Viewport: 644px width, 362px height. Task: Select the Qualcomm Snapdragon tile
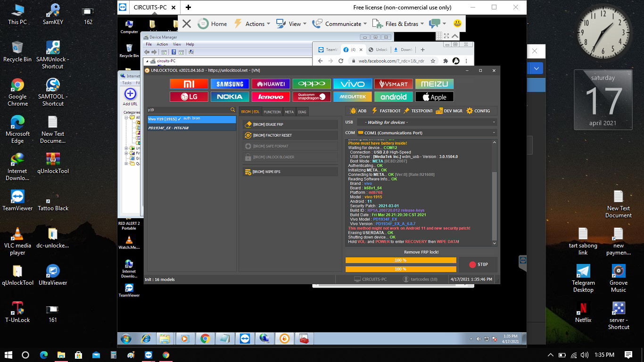click(x=312, y=97)
